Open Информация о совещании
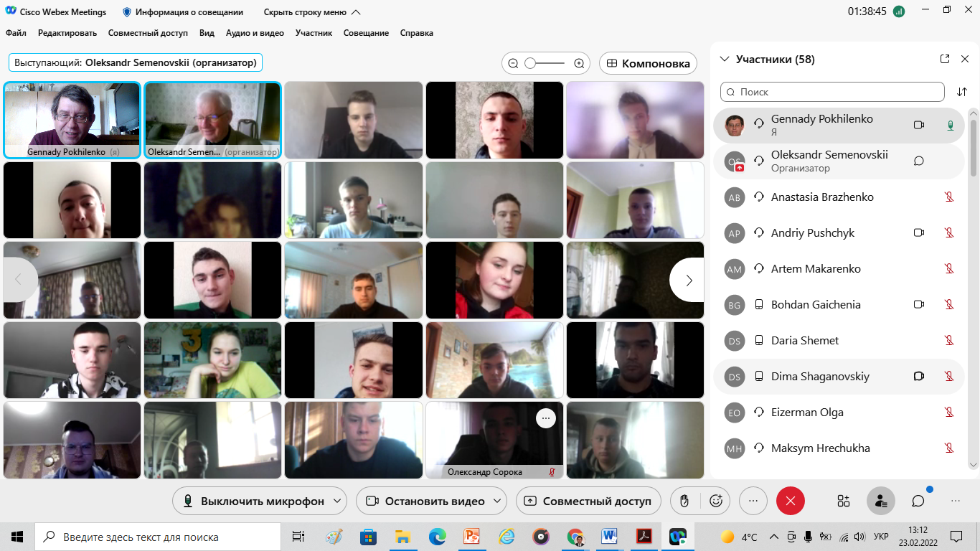 click(183, 12)
